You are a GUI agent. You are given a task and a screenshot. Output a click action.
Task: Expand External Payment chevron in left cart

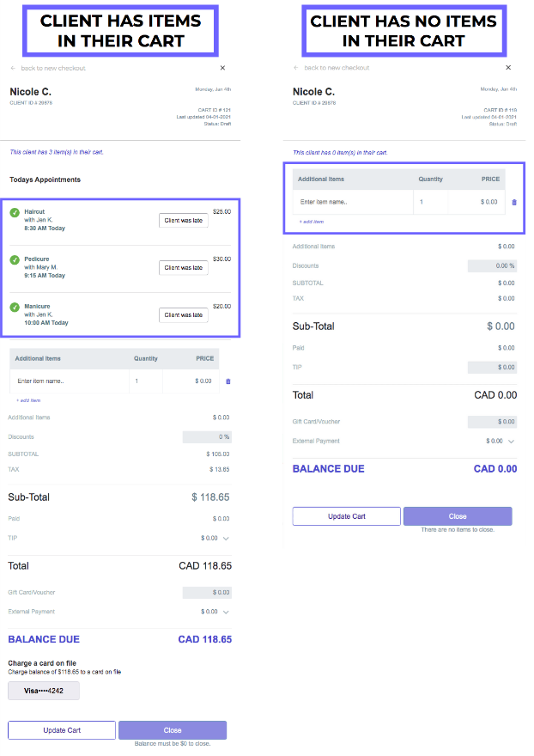[x=226, y=613]
